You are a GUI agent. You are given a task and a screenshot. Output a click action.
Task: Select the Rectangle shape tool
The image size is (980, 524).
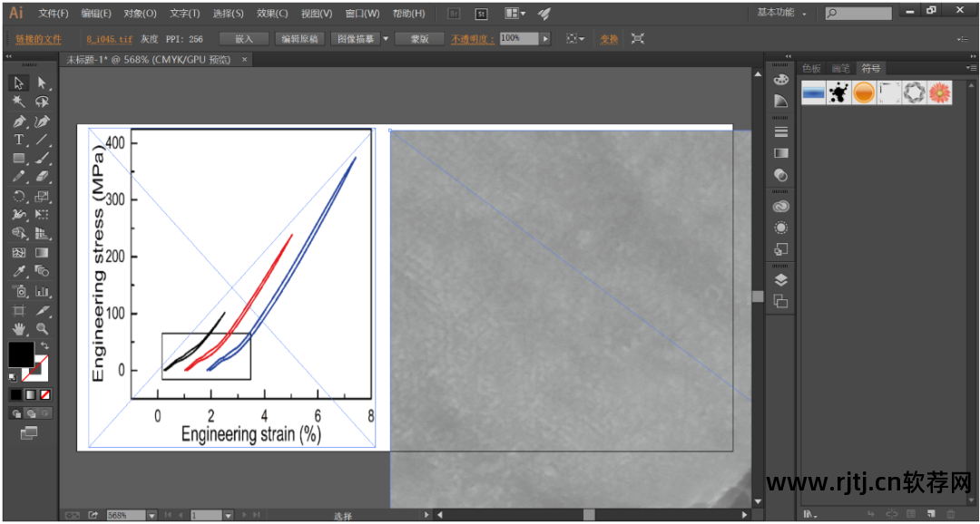[18, 159]
